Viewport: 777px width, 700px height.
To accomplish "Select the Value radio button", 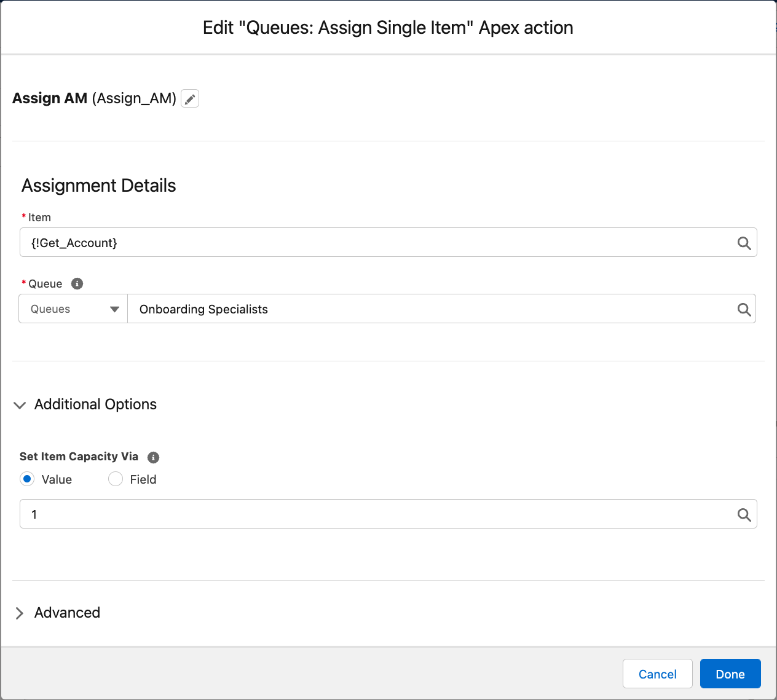I will (x=27, y=479).
